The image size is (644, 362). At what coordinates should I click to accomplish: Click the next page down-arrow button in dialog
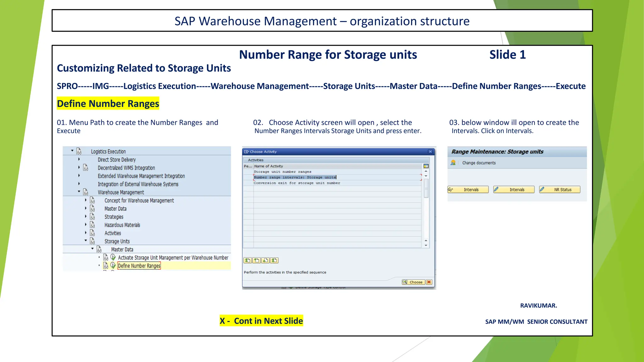tap(265, 260)
